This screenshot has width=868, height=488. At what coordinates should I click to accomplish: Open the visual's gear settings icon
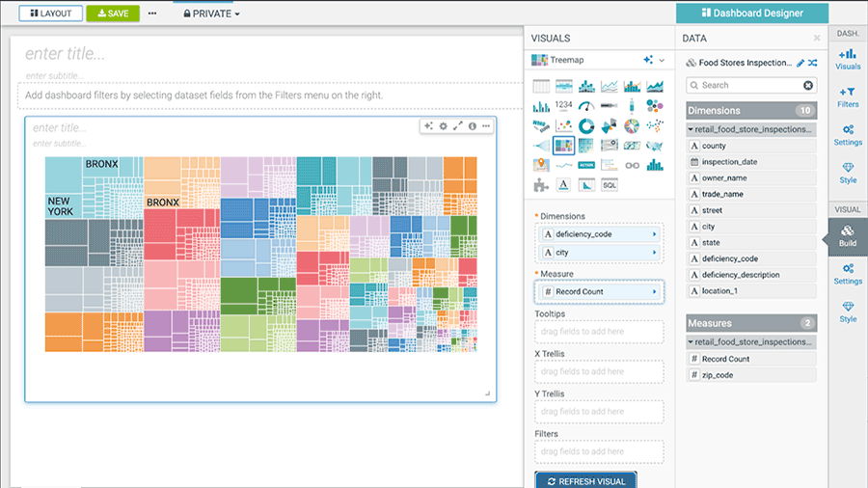coord(444,126)
